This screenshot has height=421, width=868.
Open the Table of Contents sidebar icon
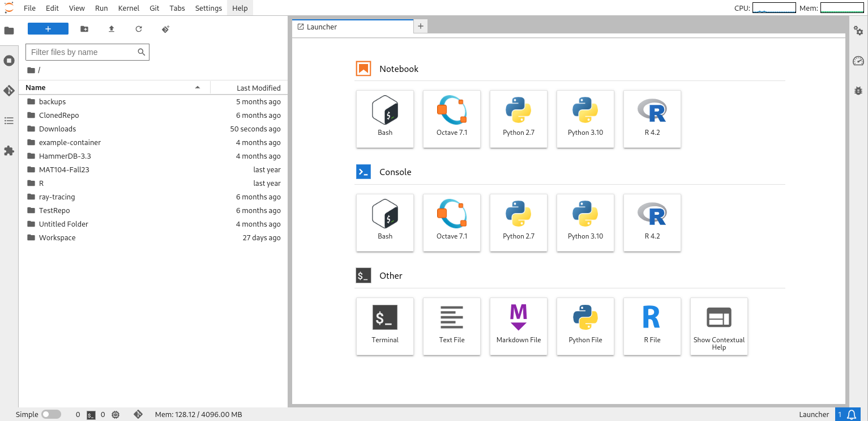tap(9, 121)
